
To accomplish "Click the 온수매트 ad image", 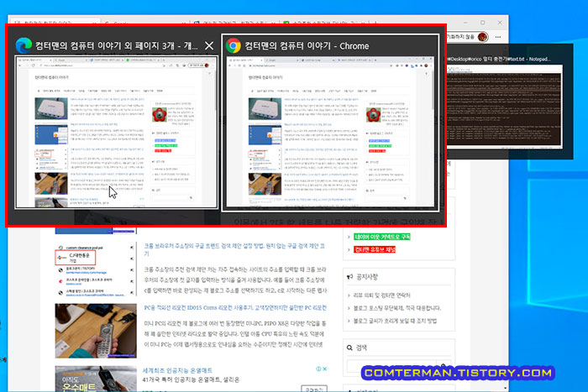I will [x=96, y=379].
